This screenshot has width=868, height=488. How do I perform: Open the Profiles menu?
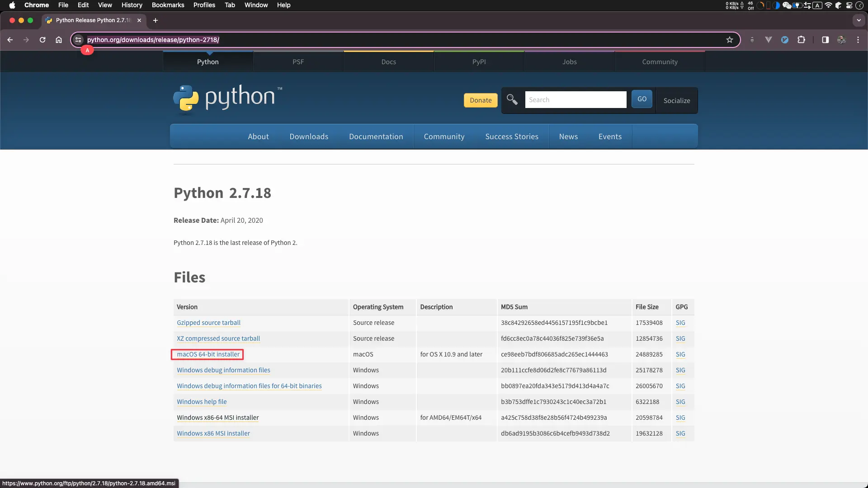[204, 5]
